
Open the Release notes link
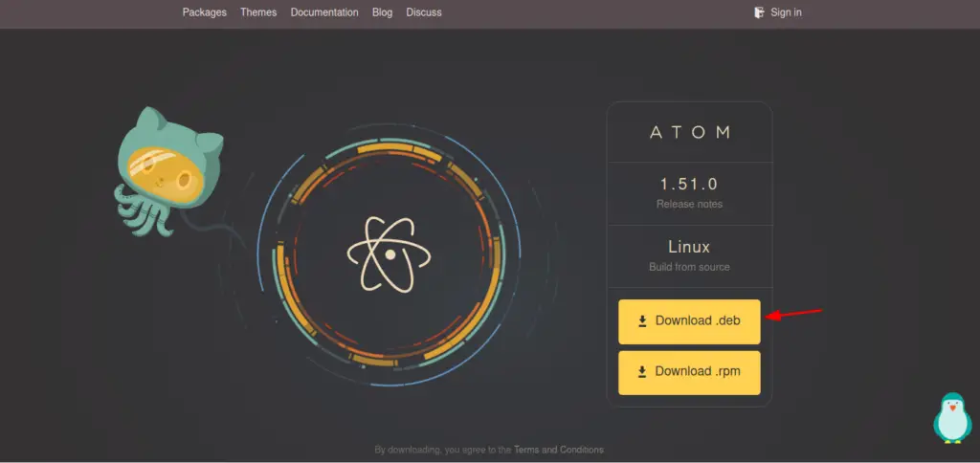tap(689, 204)
